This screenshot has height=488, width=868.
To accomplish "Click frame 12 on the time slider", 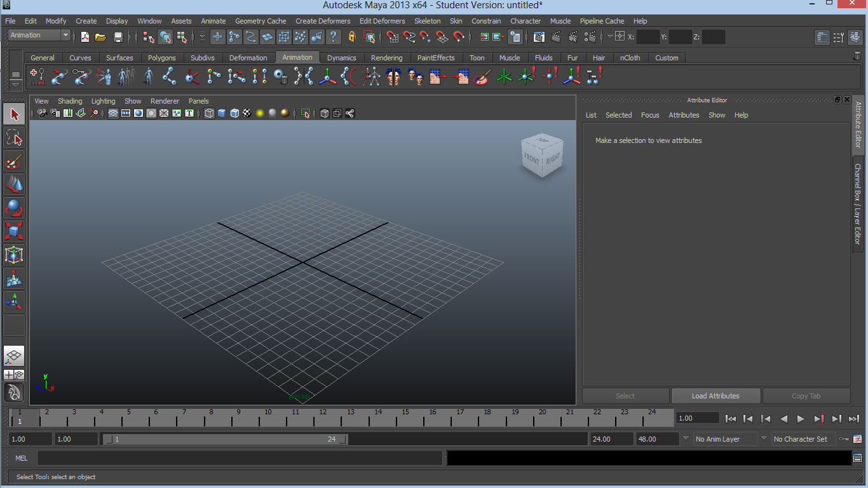I will tap(323, 417).
